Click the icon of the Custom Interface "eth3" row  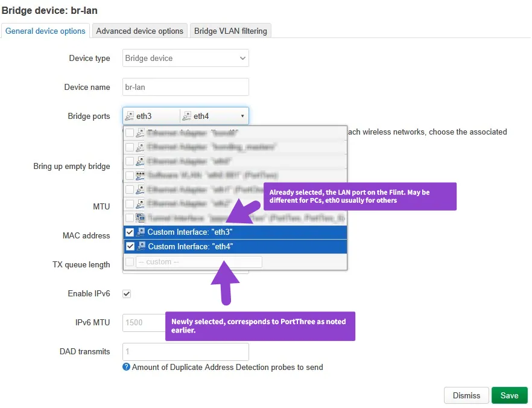(141, 232)
